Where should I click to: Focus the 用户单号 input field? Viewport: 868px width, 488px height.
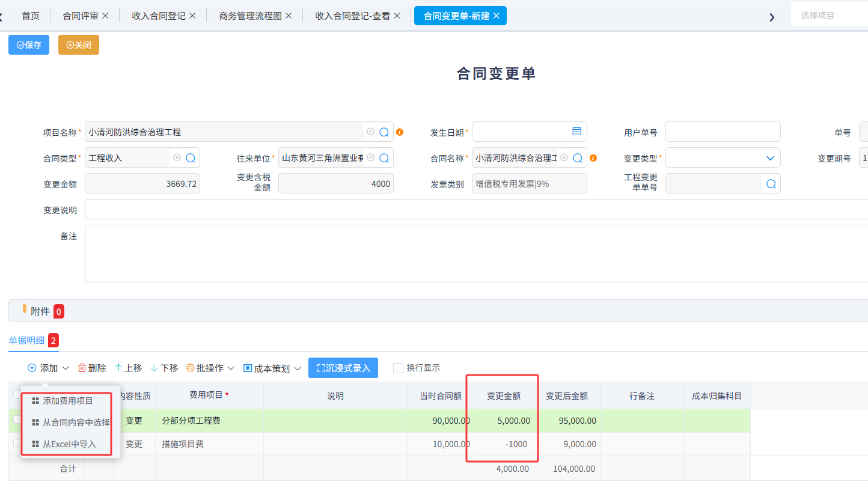pos(723,132)
